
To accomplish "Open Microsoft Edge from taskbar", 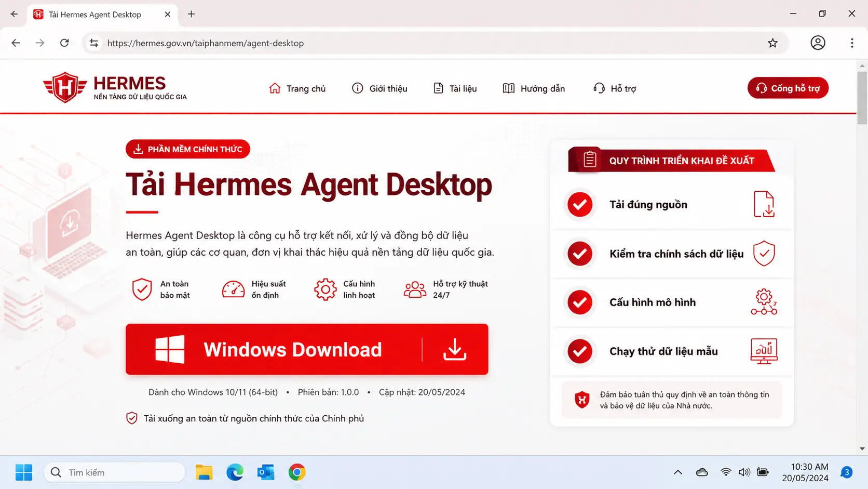I will point(235,472).
